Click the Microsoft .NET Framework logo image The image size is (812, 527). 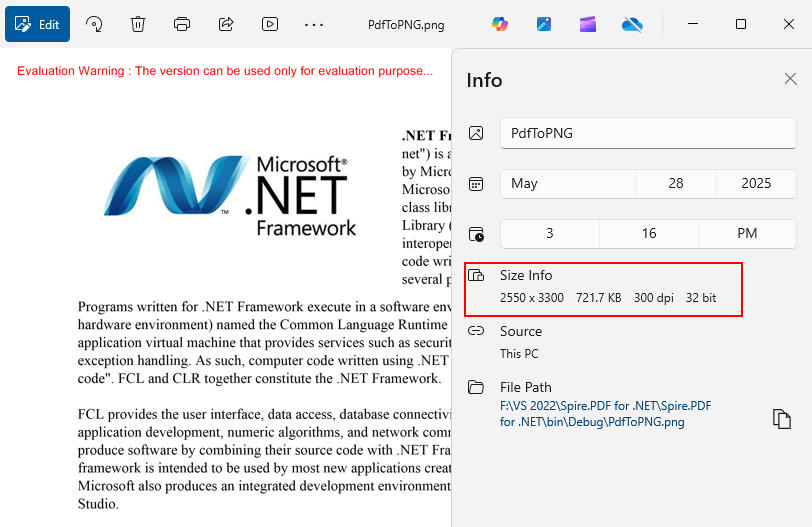point(230,196)
